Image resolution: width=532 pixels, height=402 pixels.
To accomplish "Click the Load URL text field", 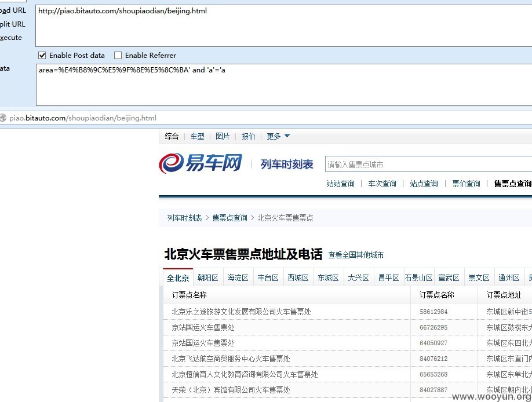I will click(x=283, y=26).
